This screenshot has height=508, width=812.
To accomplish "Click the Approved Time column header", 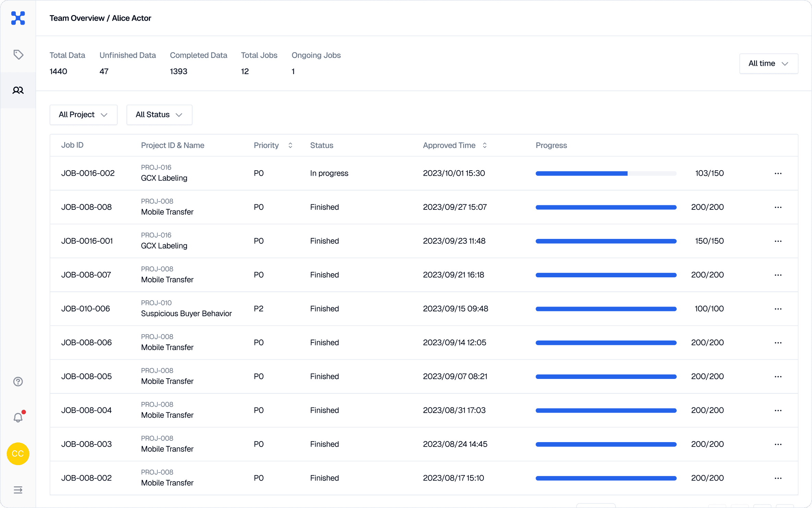I will click(449, 145).
